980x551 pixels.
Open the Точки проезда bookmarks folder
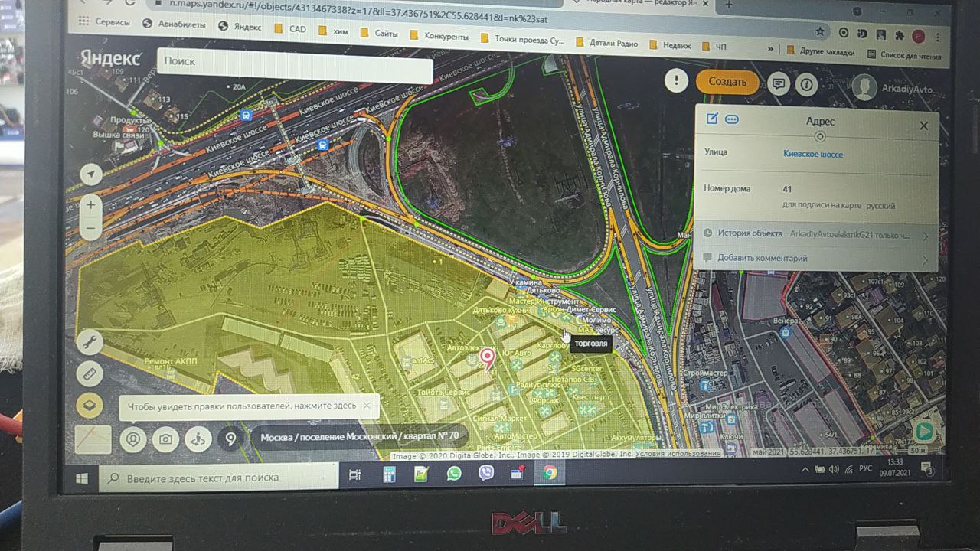[x=523, y=39]
